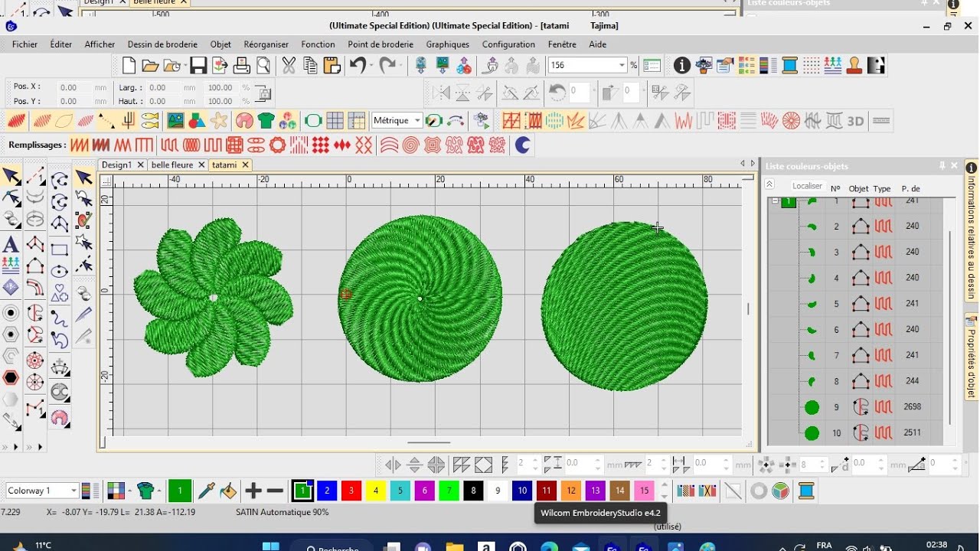
Task: Select the ellipse shape tool
Action: [60, 272]
